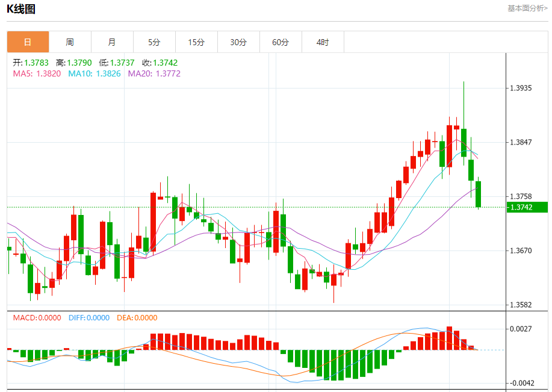Click the 开:1.3783 open price value
This screenshot has height=392, width=552.
point(31,63)
